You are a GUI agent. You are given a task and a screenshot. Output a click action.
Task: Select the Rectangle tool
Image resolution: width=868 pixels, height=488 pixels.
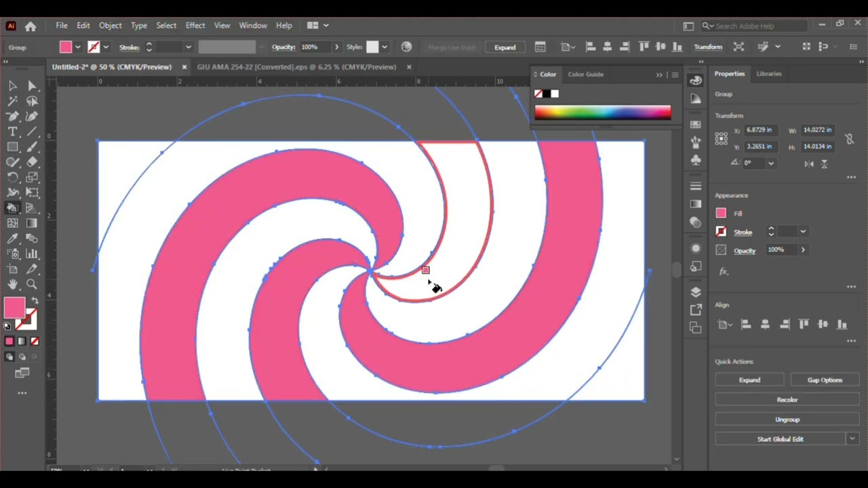(13, 147)
